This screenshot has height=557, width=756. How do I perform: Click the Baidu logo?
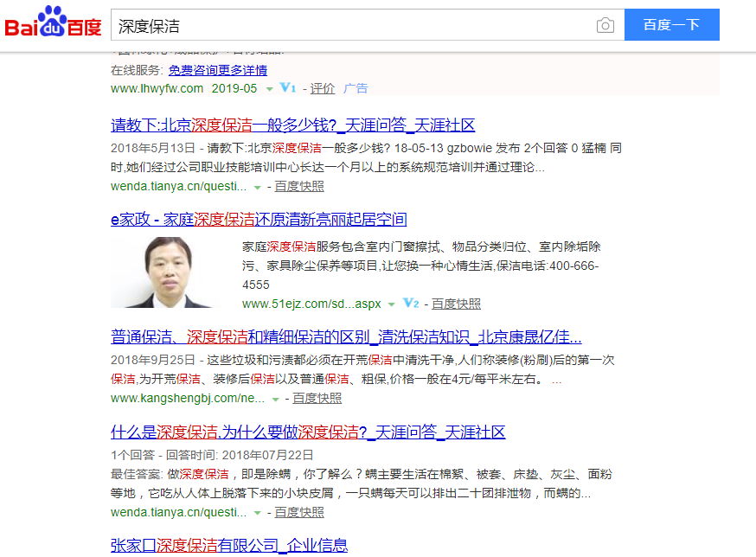[x=54, y=24]
